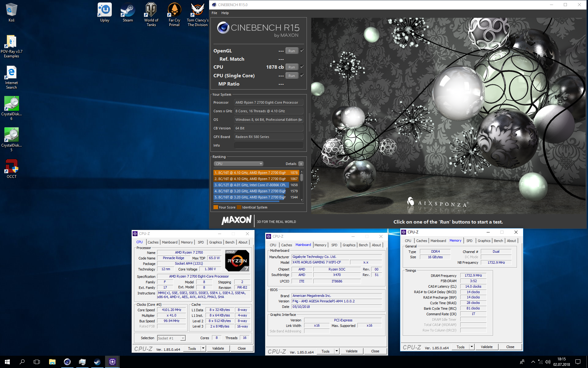Open the Cinebench Help menu
The image size is (588, 368).
click(x=225, y=13)
